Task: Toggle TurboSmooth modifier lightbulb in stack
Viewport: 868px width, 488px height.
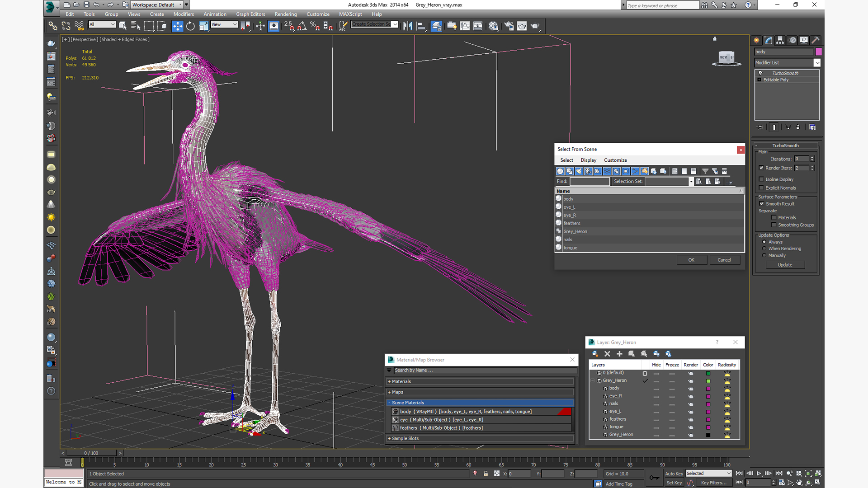Action: click(x=760, y=73)
